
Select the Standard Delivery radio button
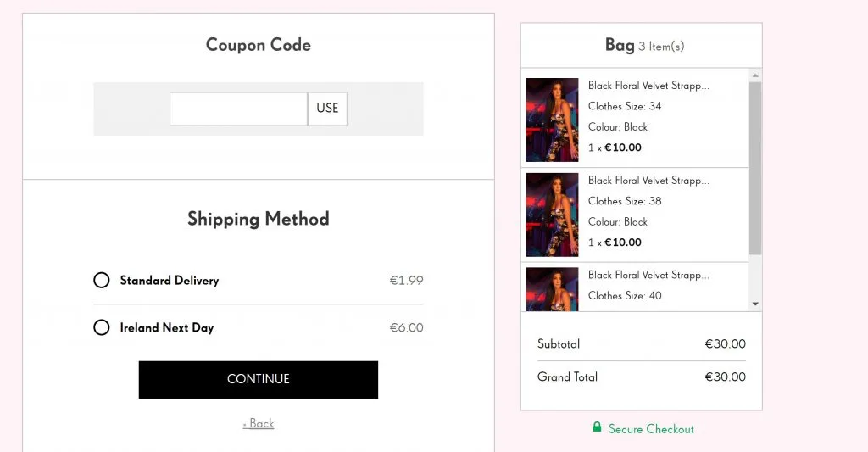click(x=102, y=281)
